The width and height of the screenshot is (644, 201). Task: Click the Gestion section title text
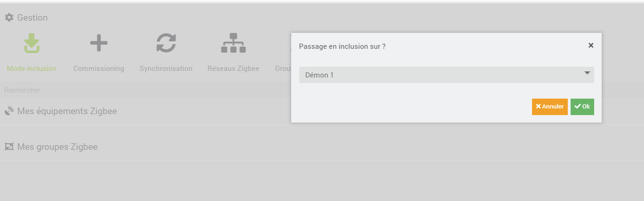[32, 18]
